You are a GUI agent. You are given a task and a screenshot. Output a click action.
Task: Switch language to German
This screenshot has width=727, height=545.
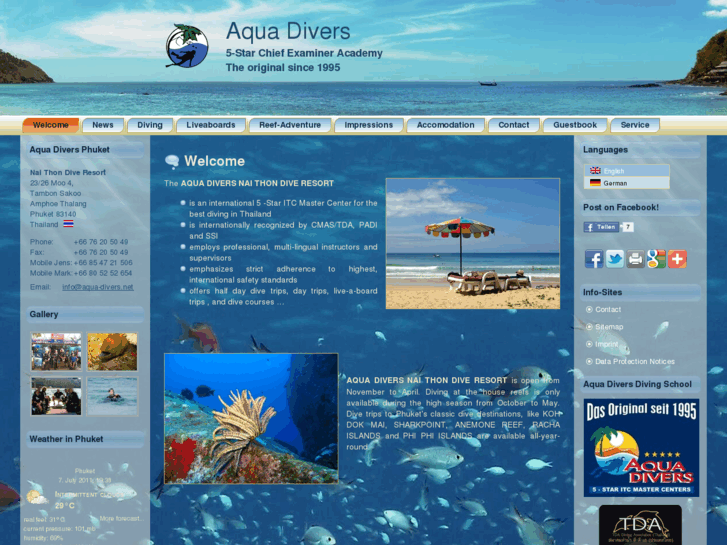point(626,183)
